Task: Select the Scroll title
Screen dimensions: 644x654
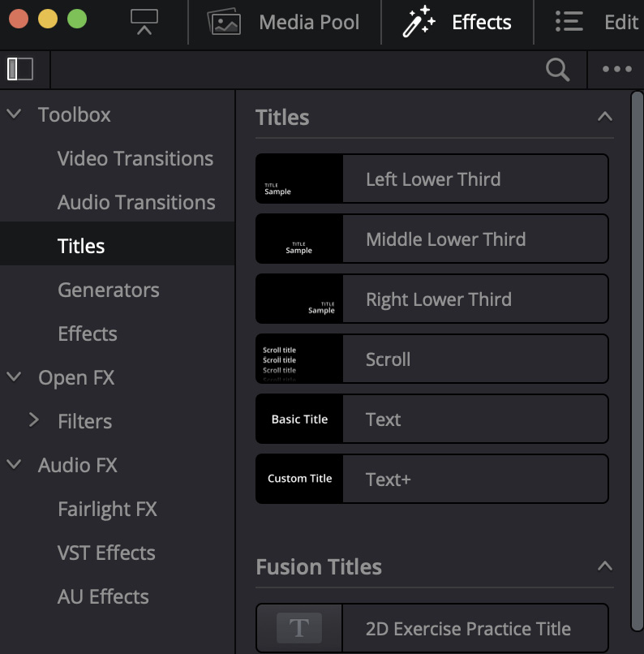Action: [388, 359]
